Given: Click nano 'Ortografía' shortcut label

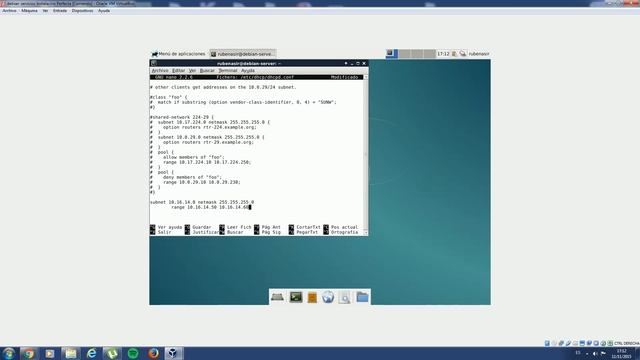Looking at the screenshot, I should pos(344,232).
